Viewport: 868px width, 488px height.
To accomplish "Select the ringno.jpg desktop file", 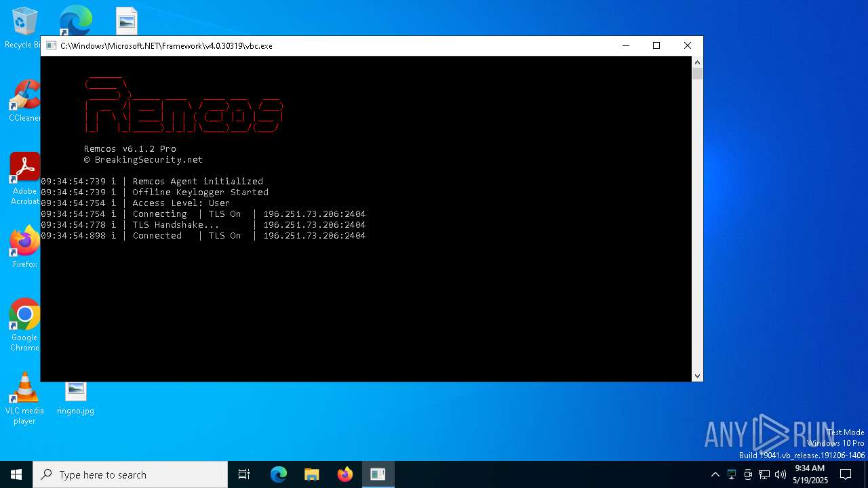I will (75, 399).
